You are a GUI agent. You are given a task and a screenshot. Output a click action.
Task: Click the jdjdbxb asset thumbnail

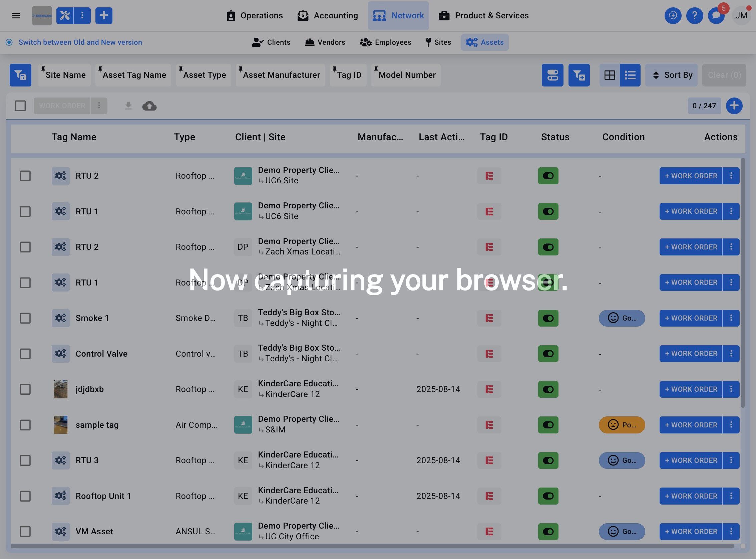[60, 389]
